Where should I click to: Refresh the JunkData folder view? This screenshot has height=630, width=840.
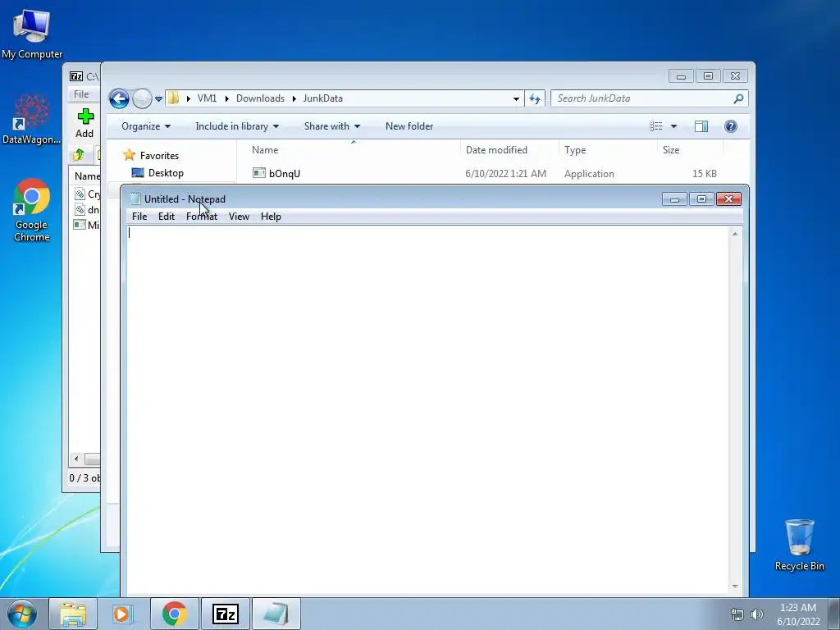coord(535,98)
